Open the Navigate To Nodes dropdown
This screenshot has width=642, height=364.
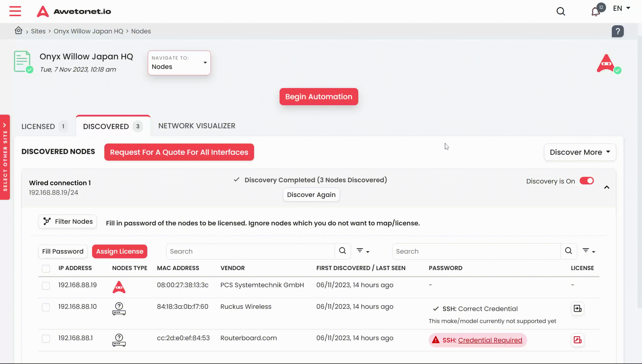(179, 63)
